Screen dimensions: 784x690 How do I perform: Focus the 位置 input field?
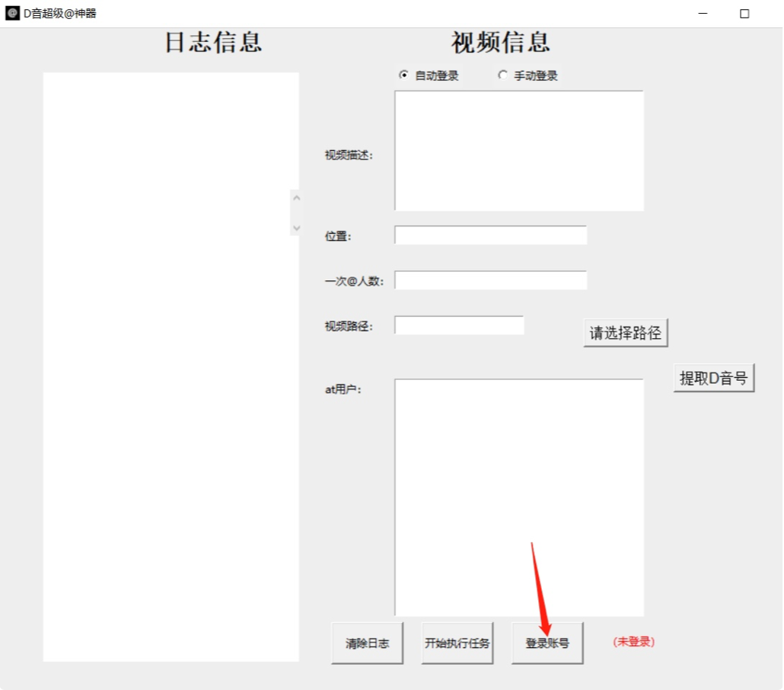pyautogui.click(x=490, y=235)
